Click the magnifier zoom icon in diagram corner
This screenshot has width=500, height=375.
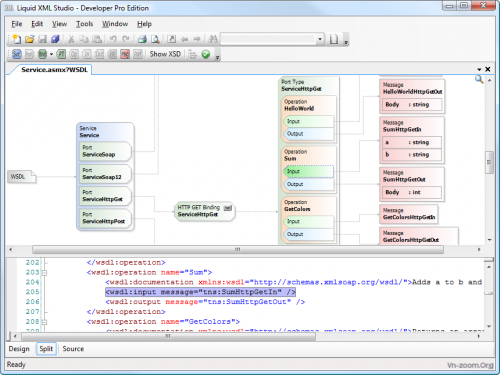(x=479, y=79)
